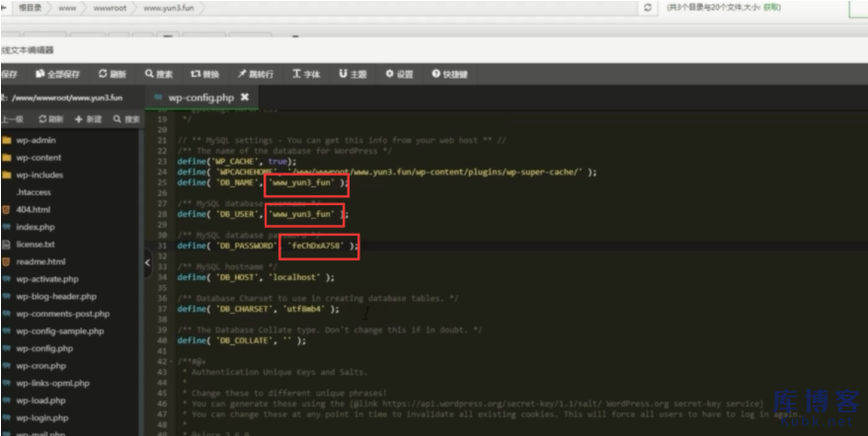Open the wp-includes folder
The height and width of the screenshot is (436, 868).
click(x=39, y=175)
